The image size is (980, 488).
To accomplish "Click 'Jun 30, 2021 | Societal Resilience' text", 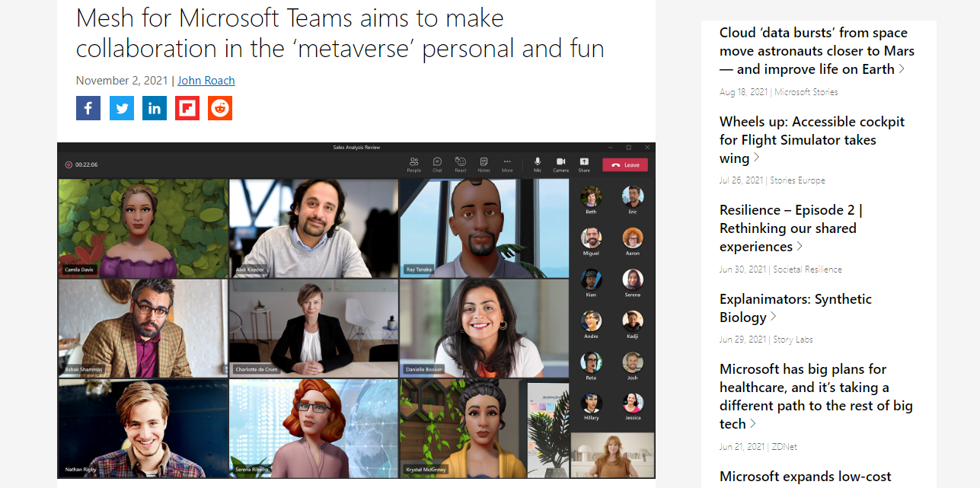I will point(780,270).
